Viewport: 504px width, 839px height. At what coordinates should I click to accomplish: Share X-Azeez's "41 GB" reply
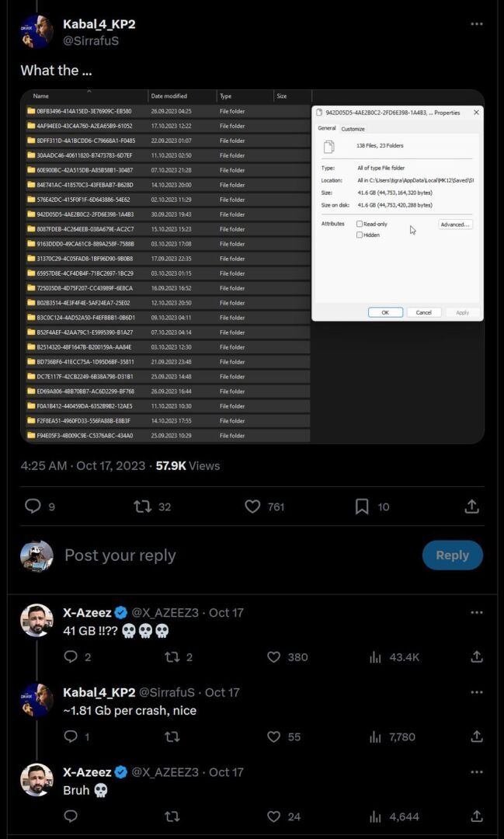(x=477, y=657)
